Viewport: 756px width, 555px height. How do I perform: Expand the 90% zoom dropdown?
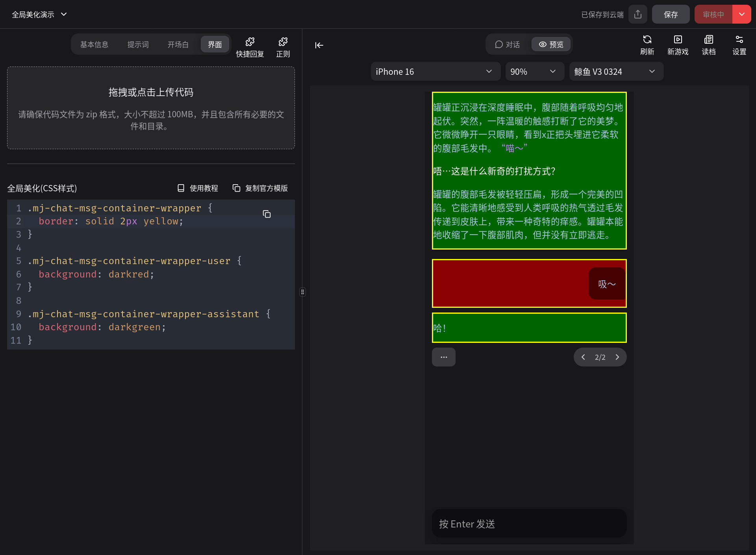(534, 72)
